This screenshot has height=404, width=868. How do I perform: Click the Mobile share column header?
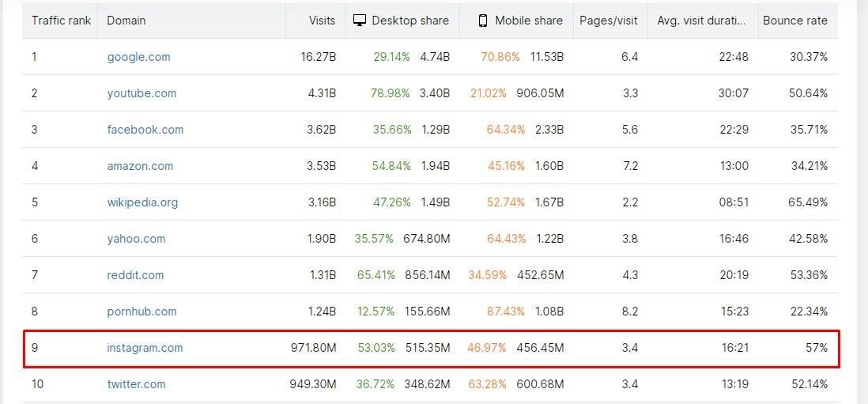coord(529,21)
